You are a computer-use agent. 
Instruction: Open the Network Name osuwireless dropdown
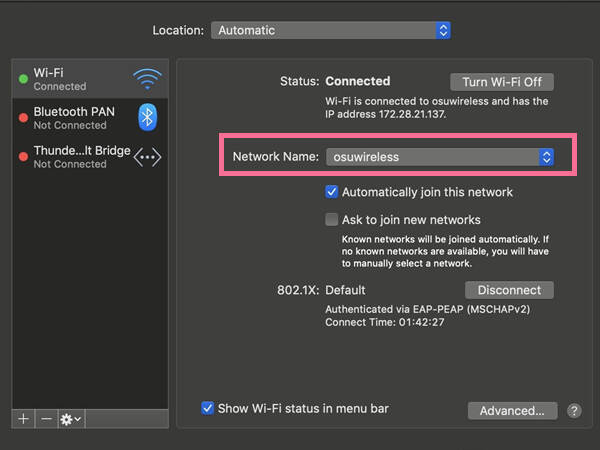(440, 157)
